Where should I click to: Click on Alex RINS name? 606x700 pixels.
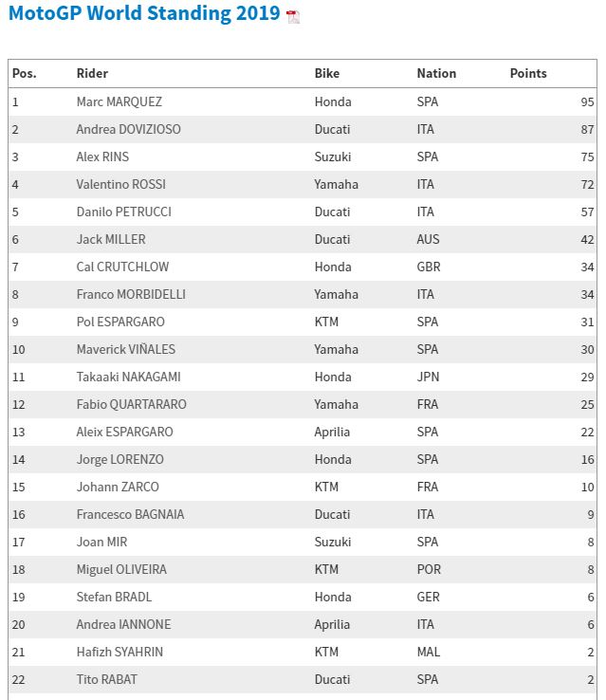(x=102, y=157)
